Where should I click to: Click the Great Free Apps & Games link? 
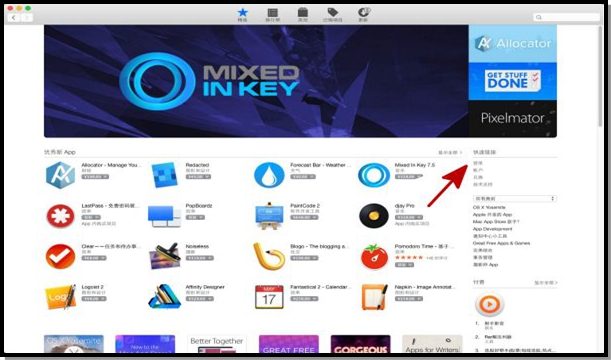click(501, 243)
